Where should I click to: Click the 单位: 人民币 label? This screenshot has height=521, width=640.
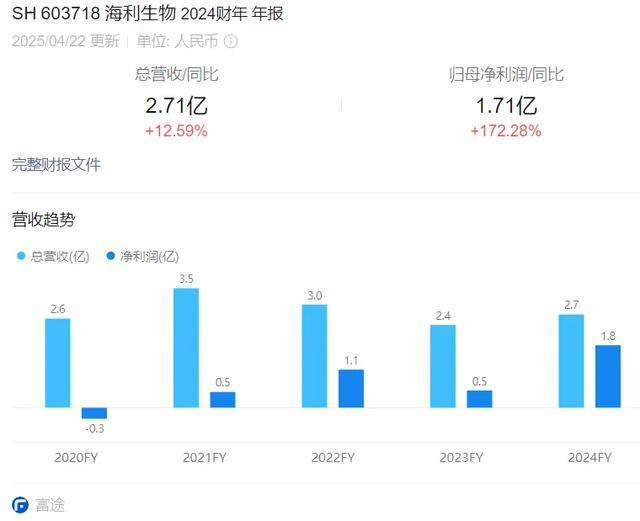coord(177,41)
